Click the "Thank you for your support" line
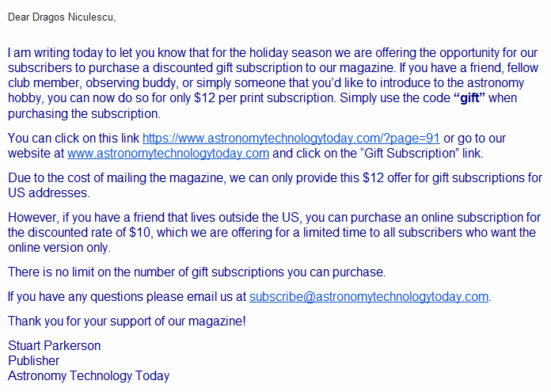Screen dimensions: 551x392 point(127,321)
